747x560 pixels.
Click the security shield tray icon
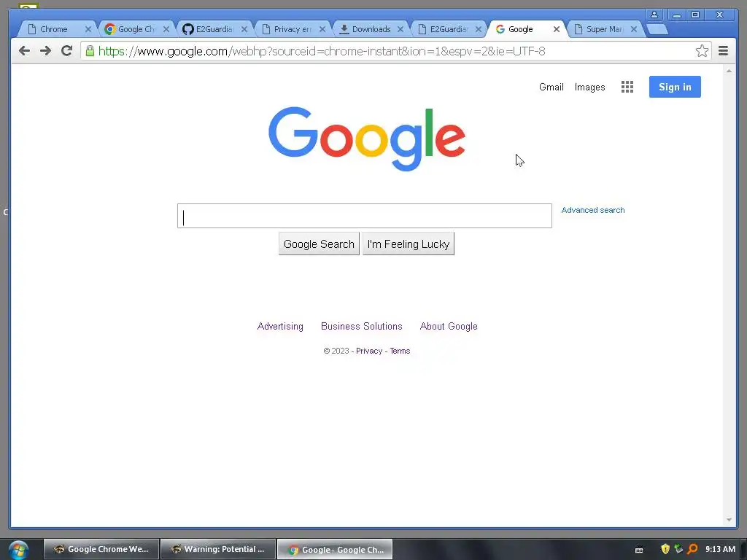click(665, 549)
